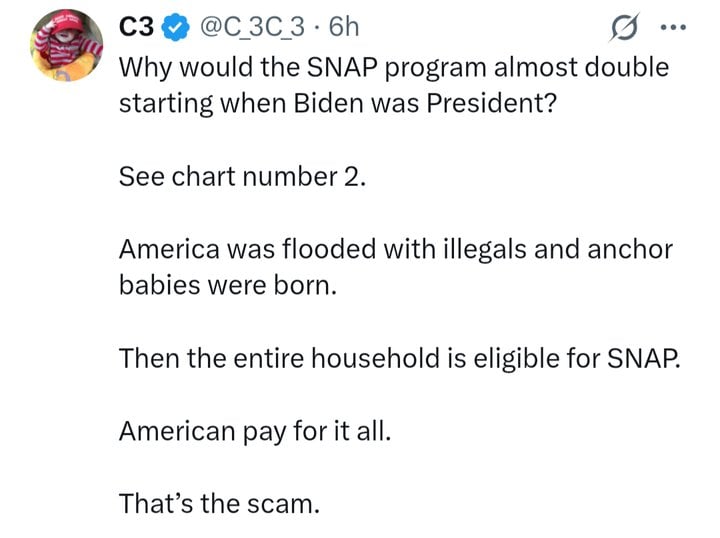Click the display name "C3"
The image size is (720, 538).
pyautogui.click(x=136, y=30)
